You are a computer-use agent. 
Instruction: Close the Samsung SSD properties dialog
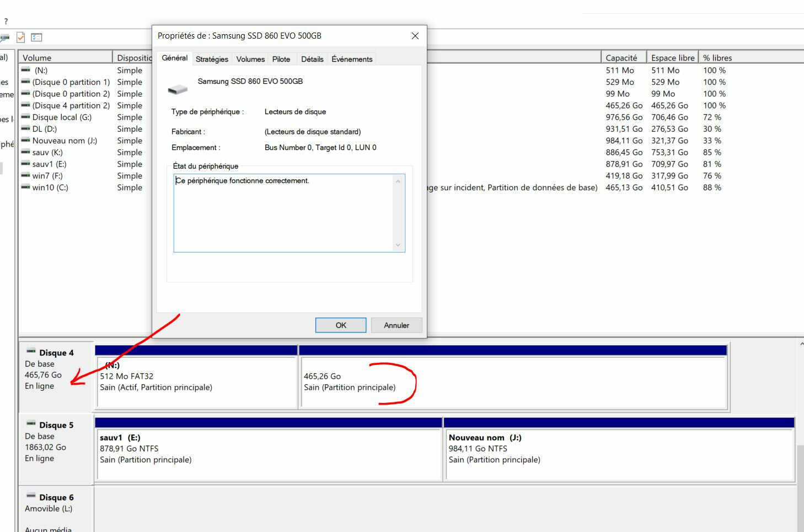(415, 36)
